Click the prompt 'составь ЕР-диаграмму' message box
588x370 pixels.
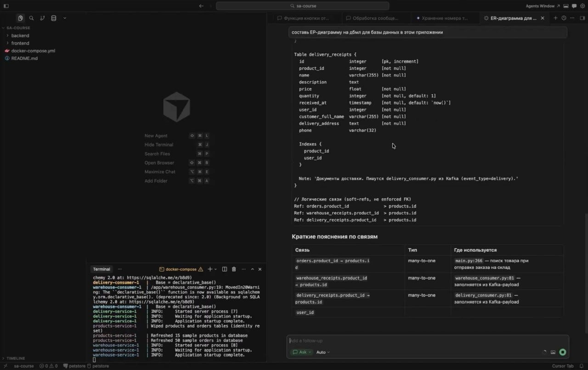[x=428, y=32]
